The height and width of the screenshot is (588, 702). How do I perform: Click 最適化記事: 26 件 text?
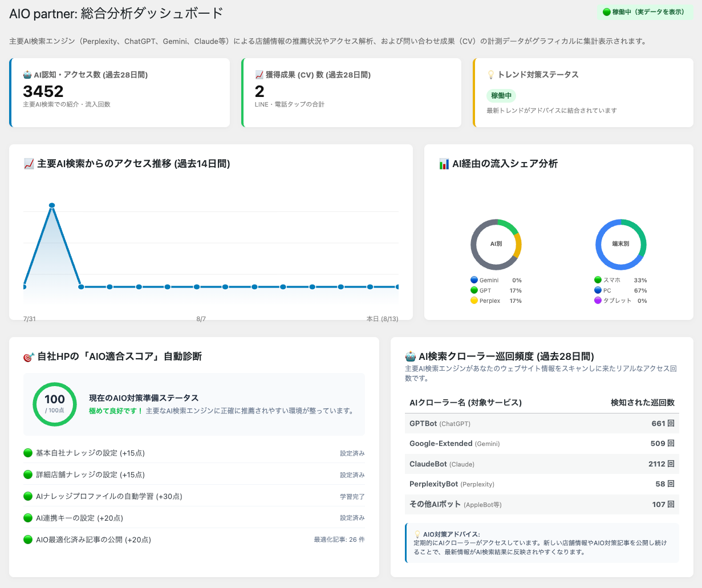click(339, 540)
